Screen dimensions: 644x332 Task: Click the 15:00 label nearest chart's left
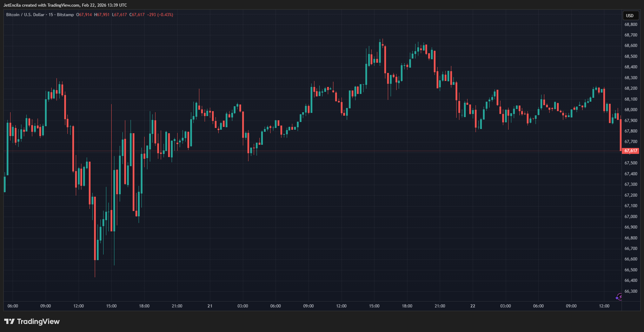(x=111, y=306)
